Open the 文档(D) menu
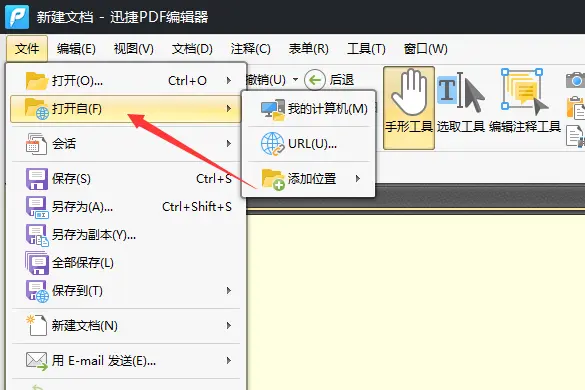Image resolution: width=585 pixels, height=390 pixels. [x=192, y=49]
